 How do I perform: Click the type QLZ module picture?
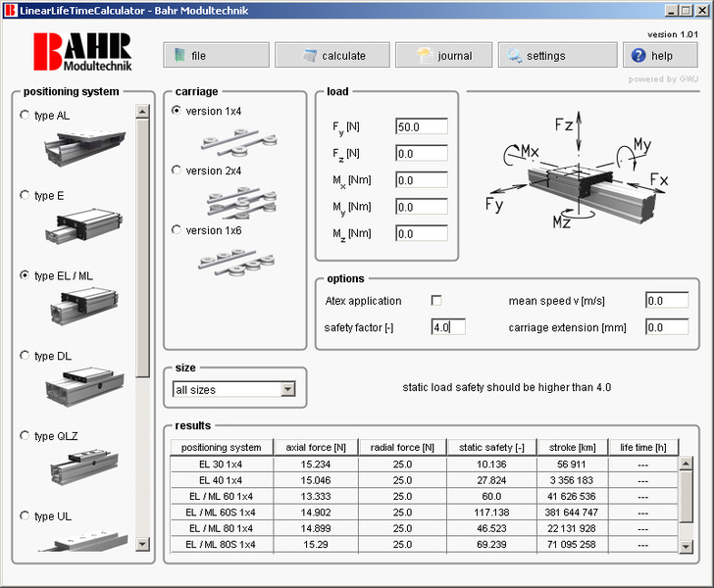[x=78, y=467]
